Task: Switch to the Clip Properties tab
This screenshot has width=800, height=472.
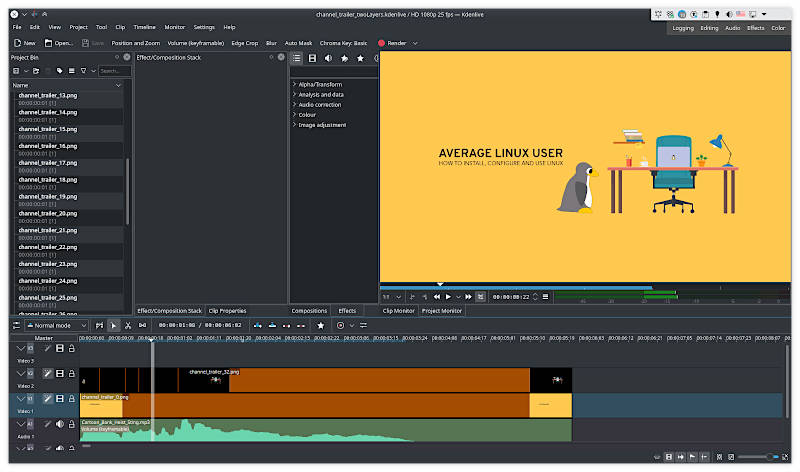Action: tap(227, 311)
